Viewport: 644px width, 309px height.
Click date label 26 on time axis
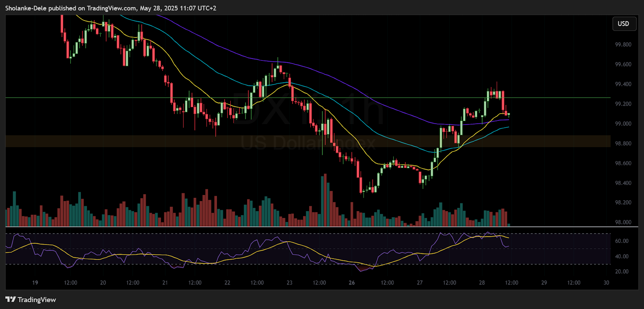coord(352,283)
